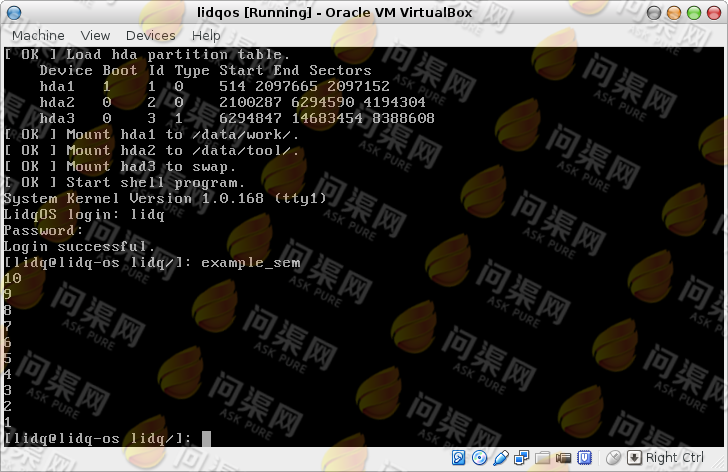Click the Right Ctrl host key label

pos(675,458)
